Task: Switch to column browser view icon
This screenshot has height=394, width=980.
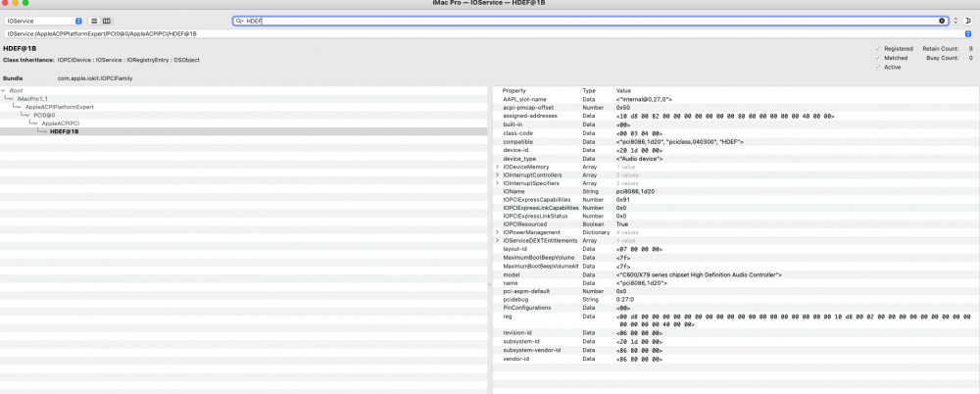Action: tap(106, 21)
